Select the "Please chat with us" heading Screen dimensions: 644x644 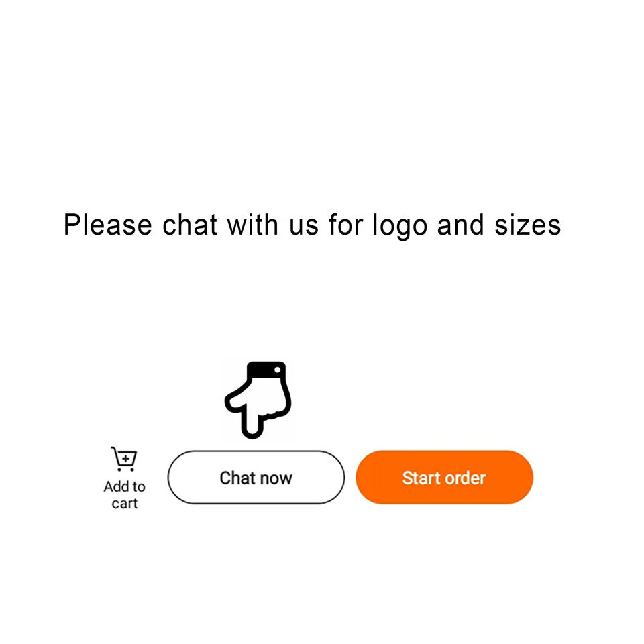click(x=312, y=225)
